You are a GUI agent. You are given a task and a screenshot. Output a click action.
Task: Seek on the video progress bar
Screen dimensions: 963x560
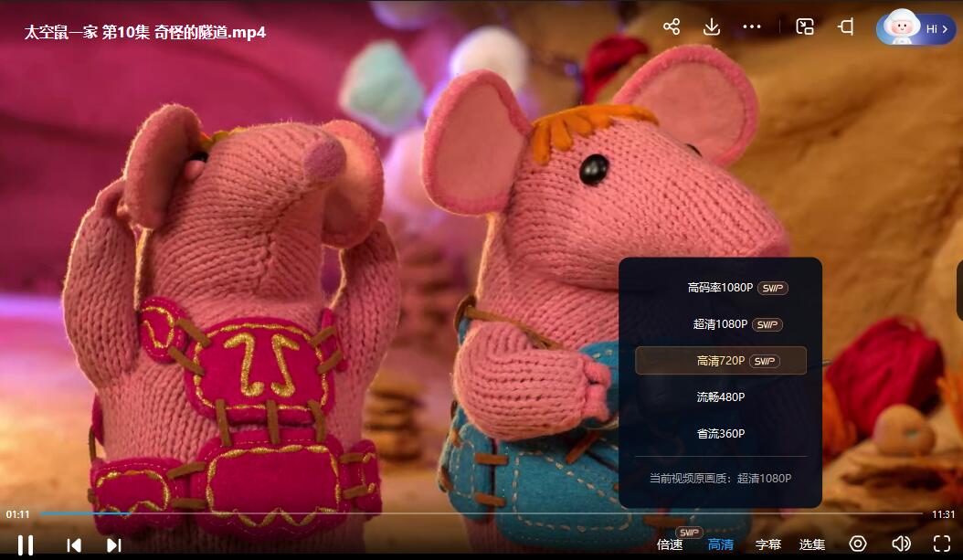tap(481, 513)
